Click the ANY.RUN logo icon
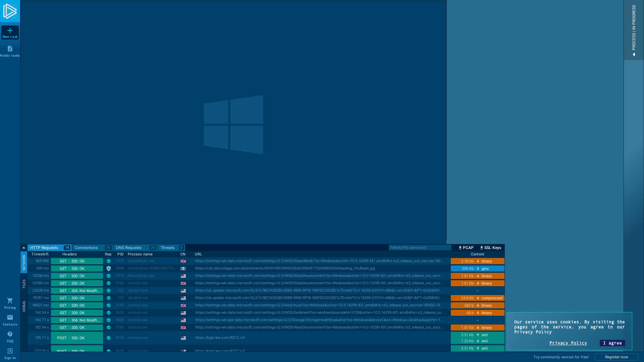This screenshot has width=644, height=362. click(10, 11)
